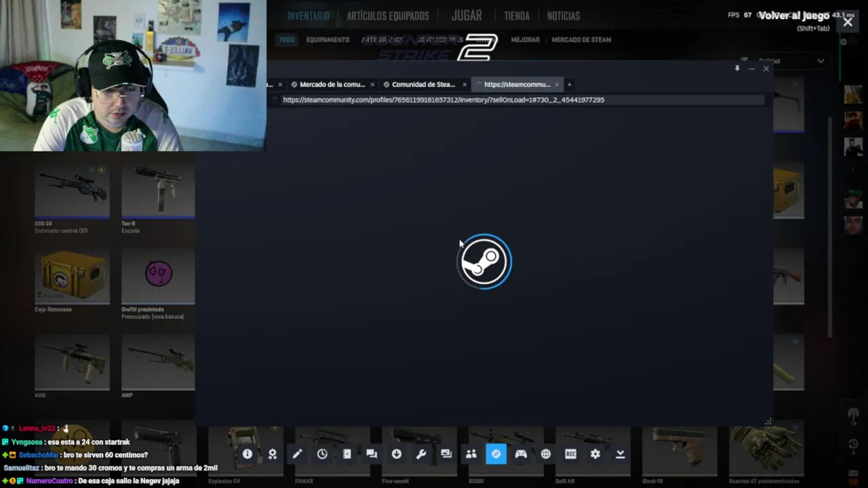Open guides book icon in overlay toolbar
The height and width of the screenshot is (488, 868).
click(x=347, y=454)
